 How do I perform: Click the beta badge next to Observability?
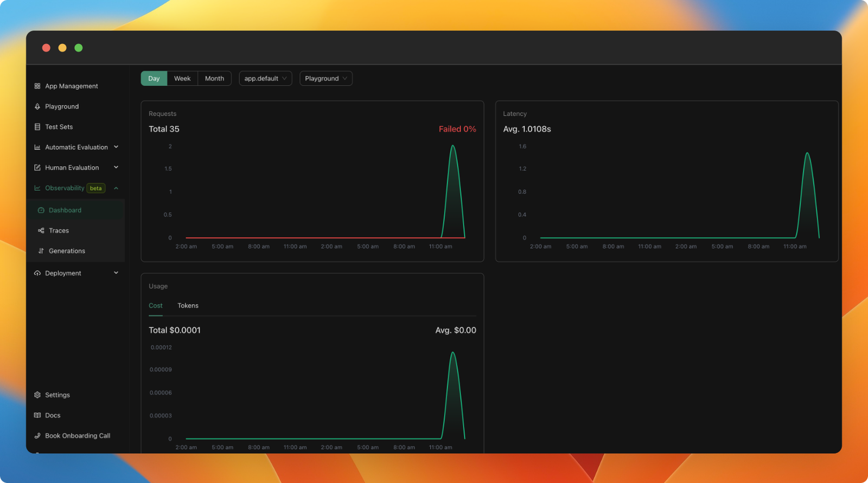point(96,188)
